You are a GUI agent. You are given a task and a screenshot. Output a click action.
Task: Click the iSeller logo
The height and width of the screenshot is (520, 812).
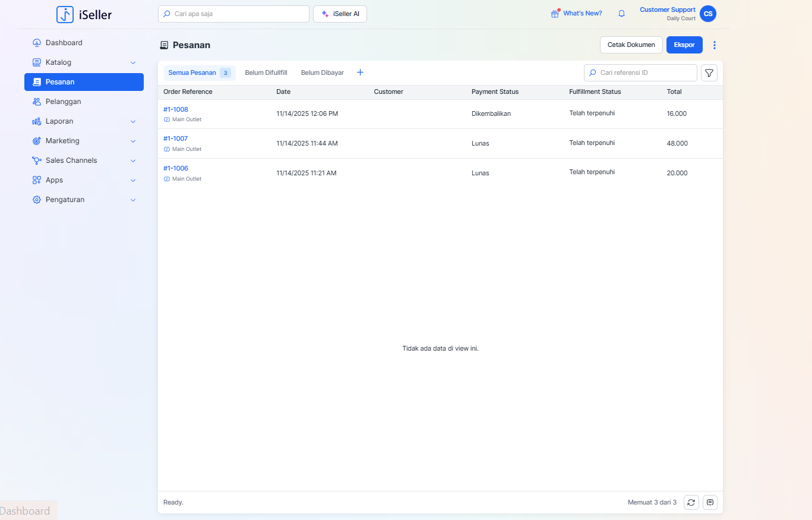pyautogui.click(x=84, y=14)
